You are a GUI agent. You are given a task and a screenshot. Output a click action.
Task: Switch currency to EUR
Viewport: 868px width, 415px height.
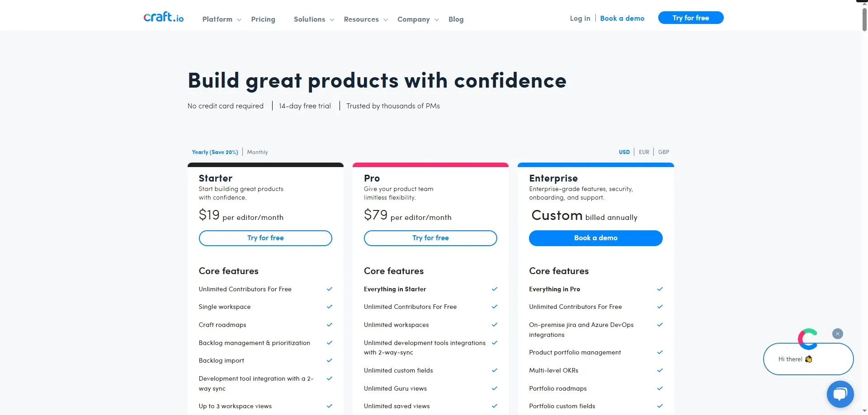(644, 152)
